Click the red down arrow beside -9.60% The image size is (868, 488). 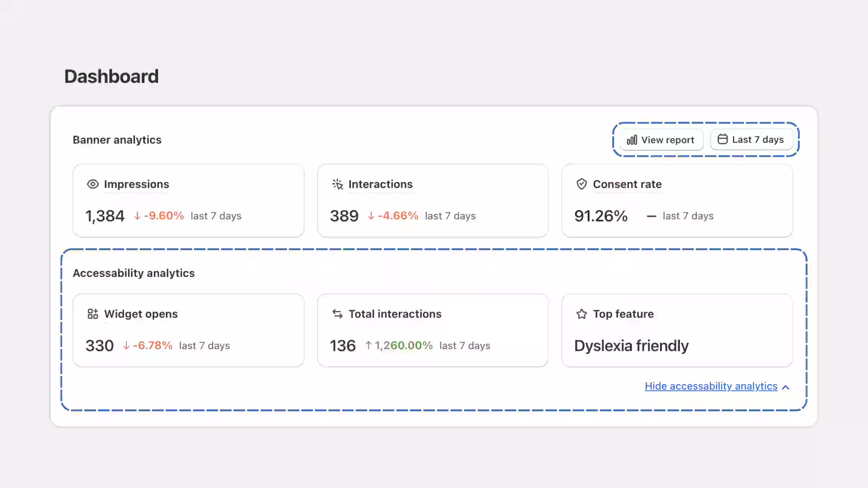[x=137, y=216]
